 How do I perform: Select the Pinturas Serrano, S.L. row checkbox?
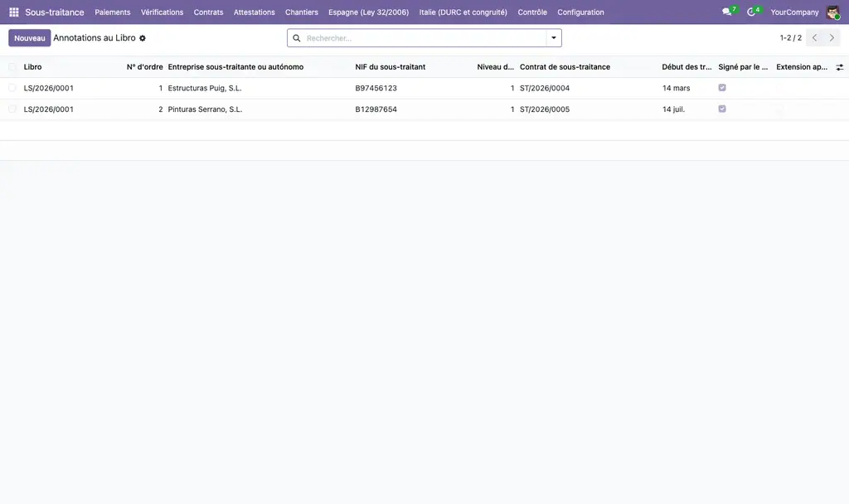pyautogui.click(x=12, y=109)
